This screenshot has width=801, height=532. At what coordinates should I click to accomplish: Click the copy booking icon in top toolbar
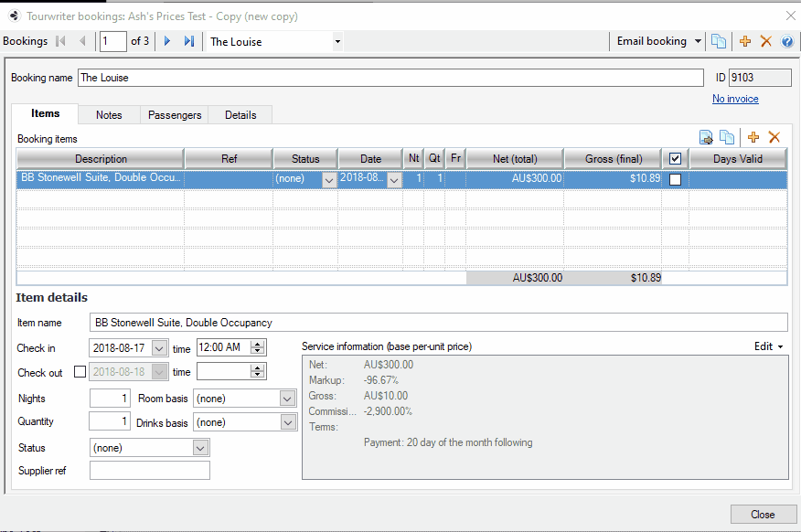(x=719, y=41)
